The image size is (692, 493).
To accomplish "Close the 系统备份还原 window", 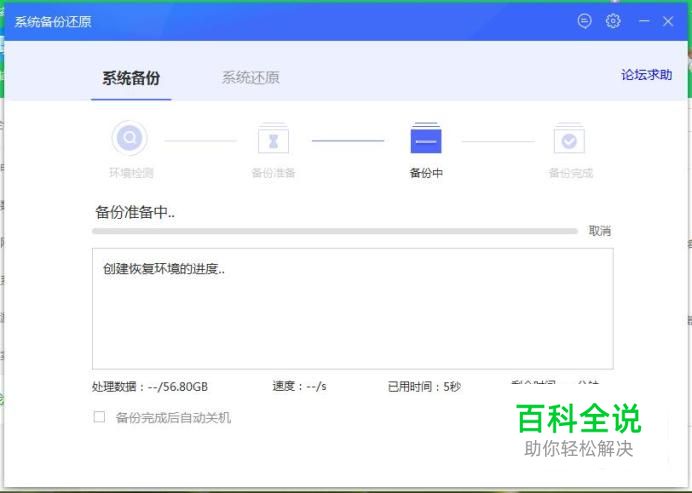I will tap(668, 21).
